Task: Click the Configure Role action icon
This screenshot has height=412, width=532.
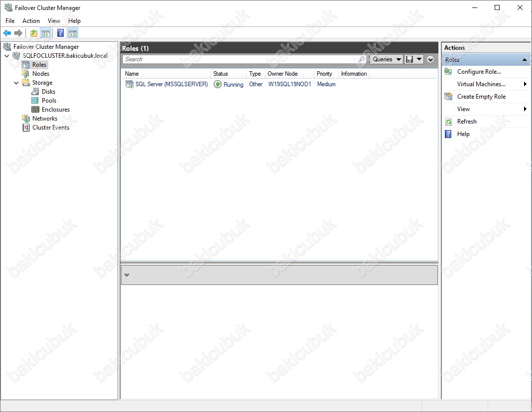Action: (448, 72)
